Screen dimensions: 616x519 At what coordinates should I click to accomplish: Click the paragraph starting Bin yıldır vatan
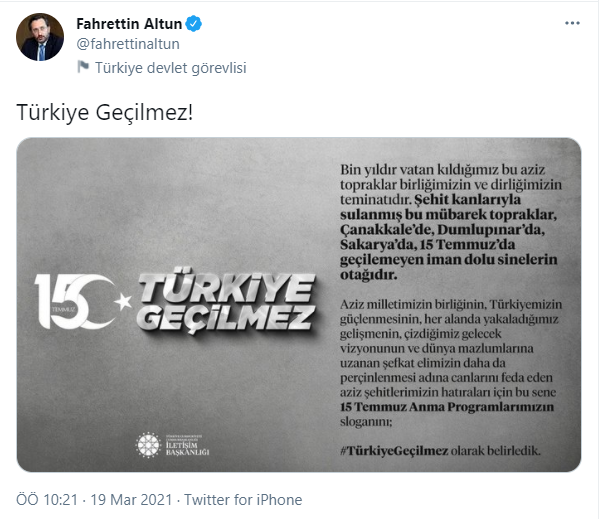451,222
